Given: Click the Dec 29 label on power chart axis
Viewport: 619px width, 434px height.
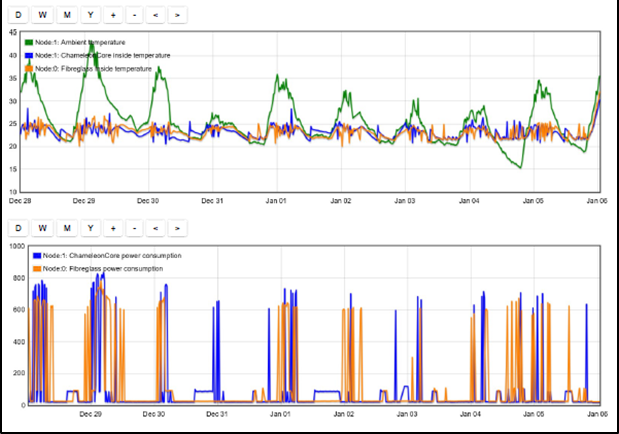Looking at the screenshot, I should point(90,414).
